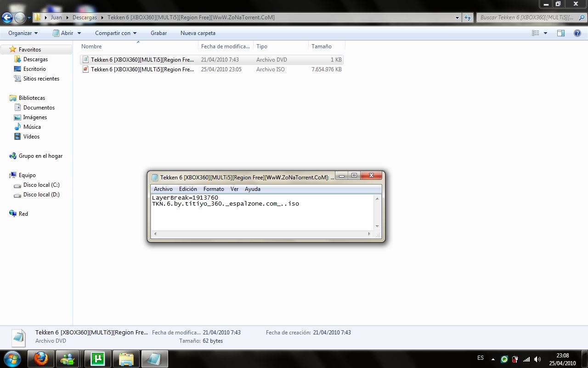Screen dimensions: 588x368
Task: Click the DVD file icon in list
Action: (x=85, y=60)
